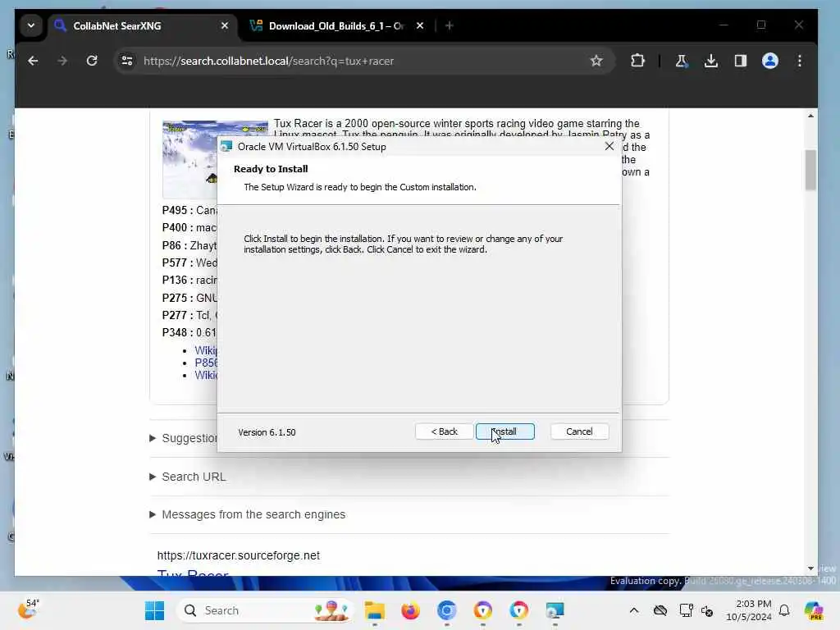
Task: Navigate back in the browser
Action: click(33, 61)
